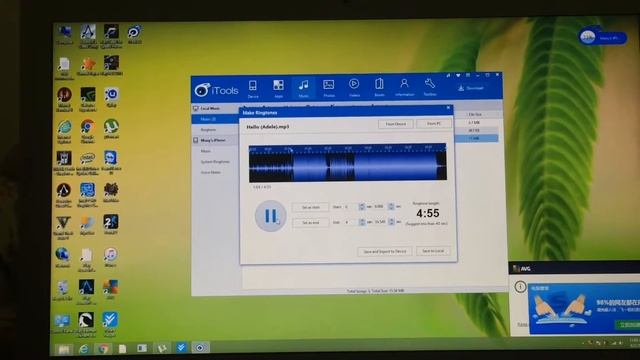Viewport: 640px width, 360px height.
Task: Open the Photos section in iTools
Action: pos(329,88)
